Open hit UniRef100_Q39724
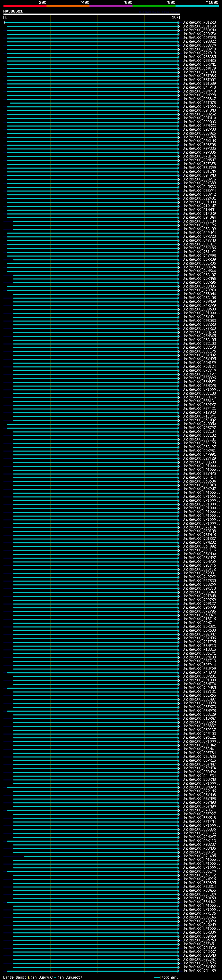 (199, 267)
